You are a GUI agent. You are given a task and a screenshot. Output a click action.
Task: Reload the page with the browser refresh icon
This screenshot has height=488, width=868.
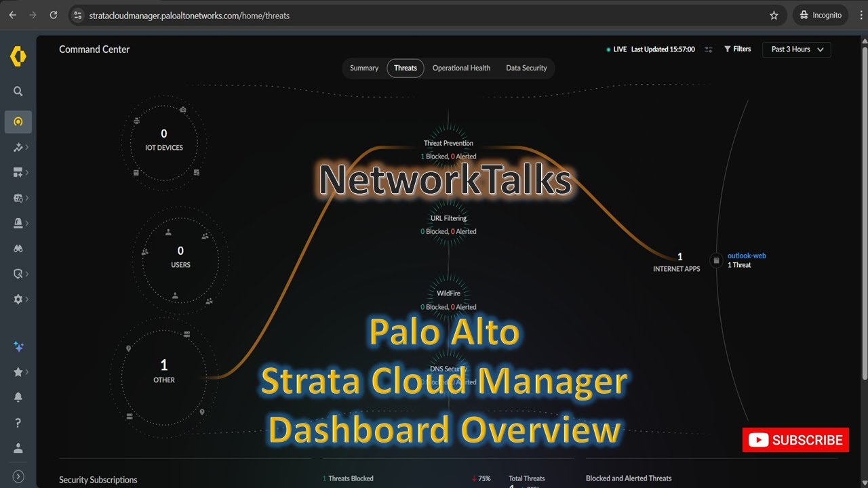(54, 15)
